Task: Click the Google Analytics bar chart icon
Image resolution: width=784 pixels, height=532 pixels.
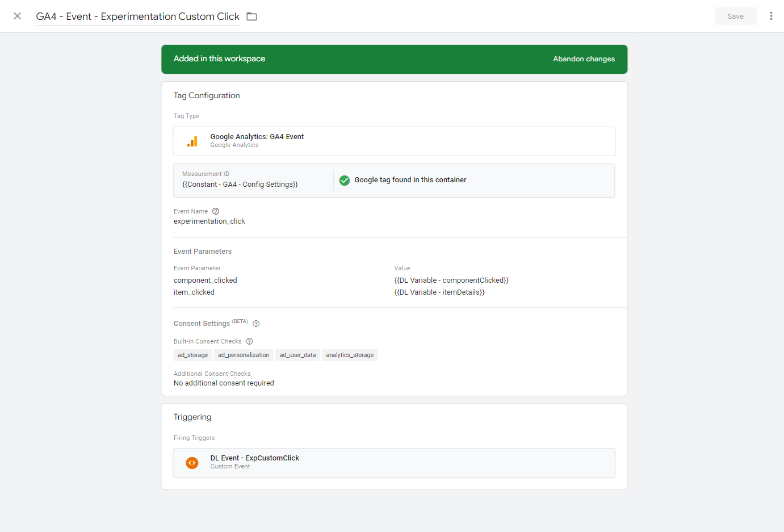Action: pyautogui.click(x=192, y=141)
